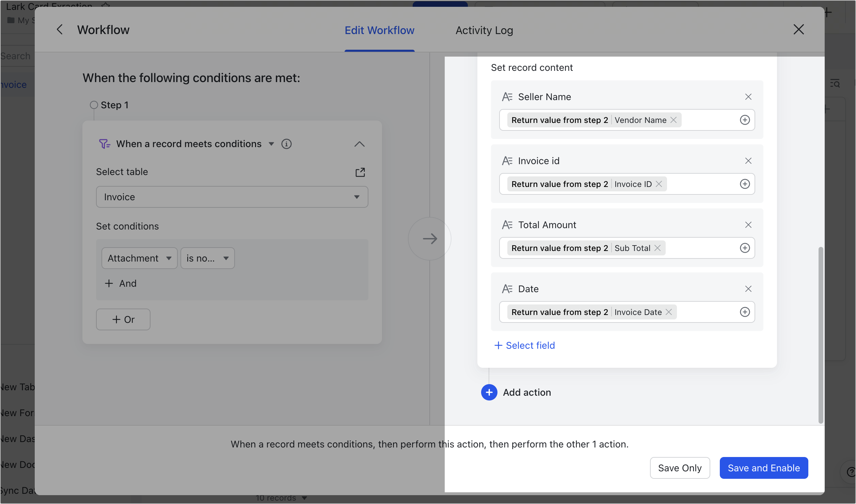Remove Sub Total tag from Total Amount
Screen dimensions: 856x504
pos(657,248)
